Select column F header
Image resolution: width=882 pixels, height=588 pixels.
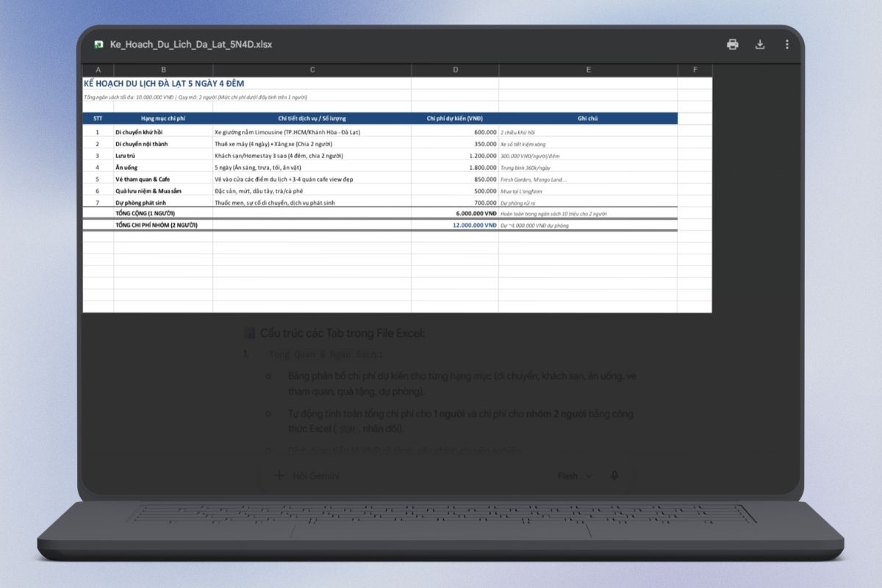[x=695, y=70]
